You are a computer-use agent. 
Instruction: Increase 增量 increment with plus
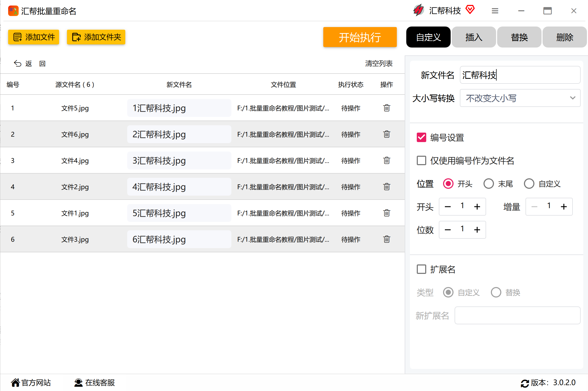564,207
